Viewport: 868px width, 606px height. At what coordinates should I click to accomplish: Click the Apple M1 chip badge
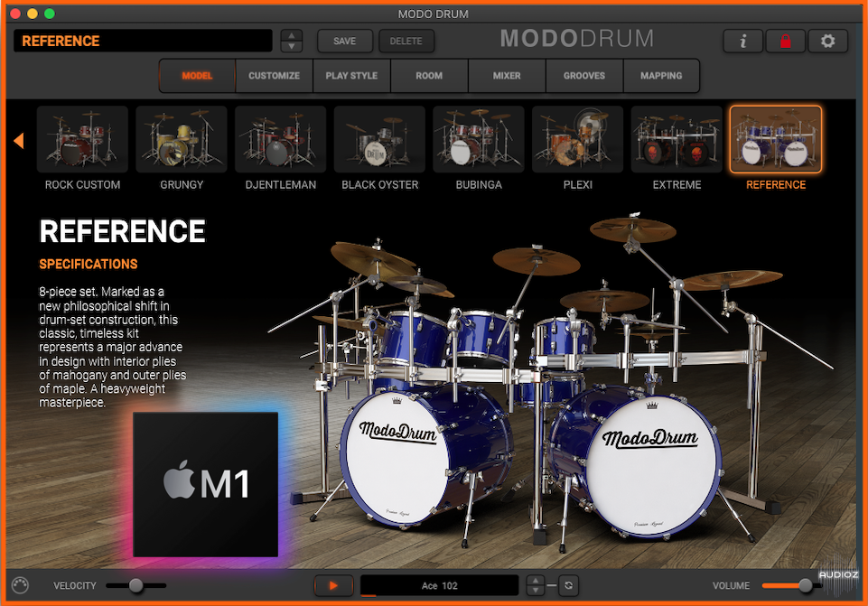pos(205,484)
